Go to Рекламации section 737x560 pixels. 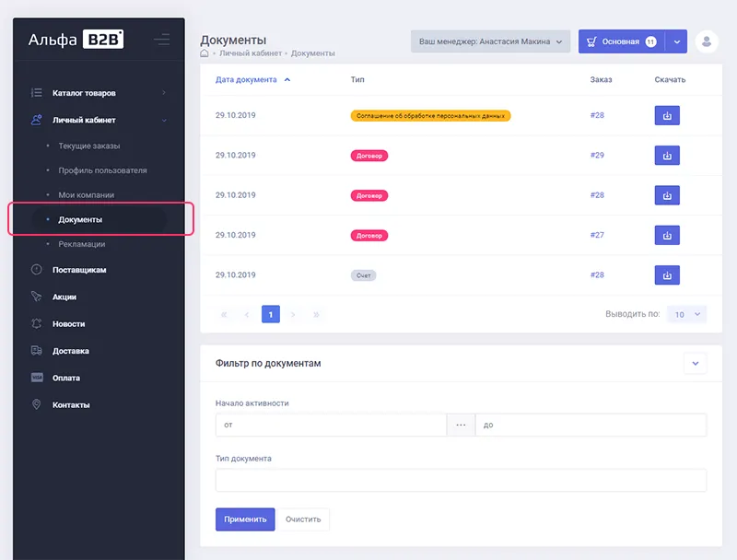[x=81, y=244]
